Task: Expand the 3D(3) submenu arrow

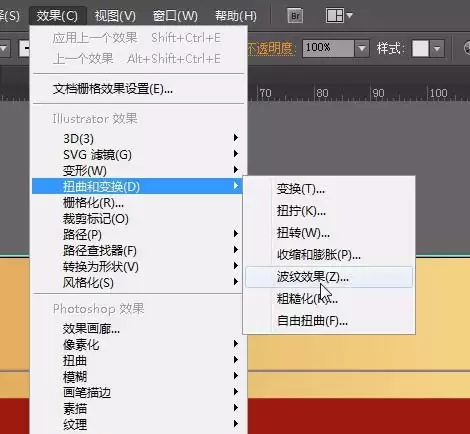Action: click(236, 138)
